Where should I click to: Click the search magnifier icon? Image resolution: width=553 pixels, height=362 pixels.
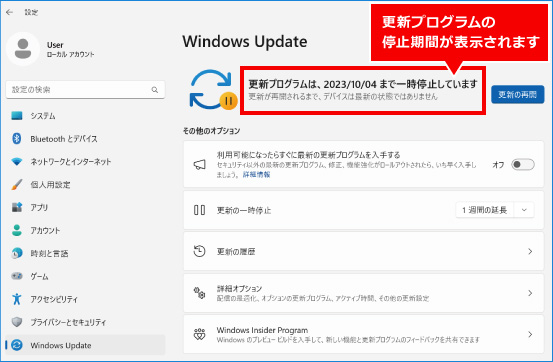pos(154,90)
